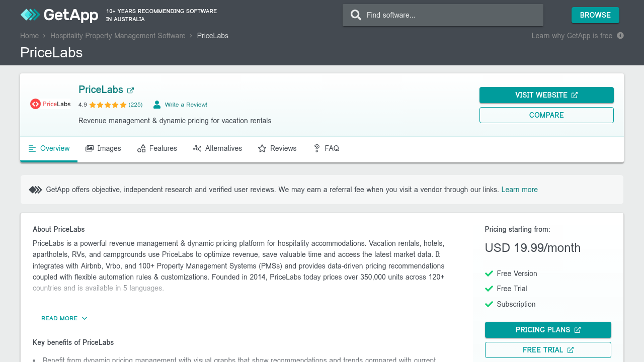Viewport: 644px width, 362px height.
Task: Go to the Alternatives tab
Action: [x=217, y=148]
